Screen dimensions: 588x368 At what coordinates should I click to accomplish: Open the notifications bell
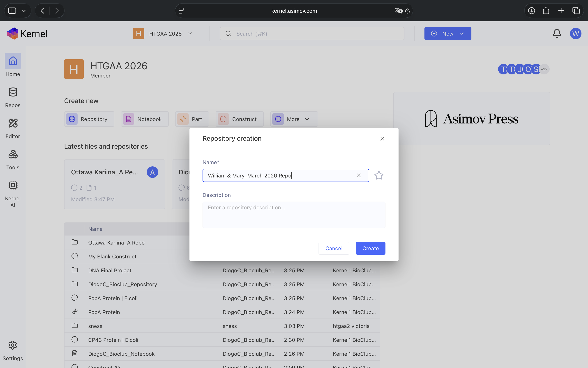(x=557, y=34)
